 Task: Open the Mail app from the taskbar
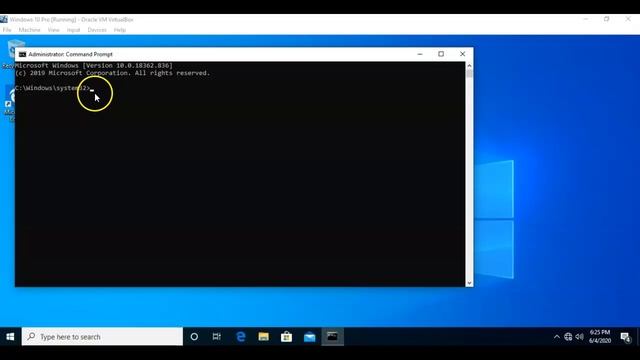tap(310, 337)
